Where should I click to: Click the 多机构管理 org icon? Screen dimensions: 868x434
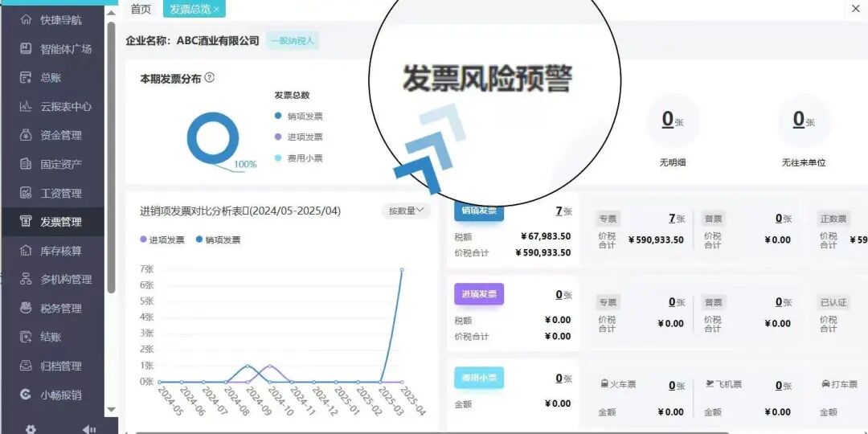point(26,280)
